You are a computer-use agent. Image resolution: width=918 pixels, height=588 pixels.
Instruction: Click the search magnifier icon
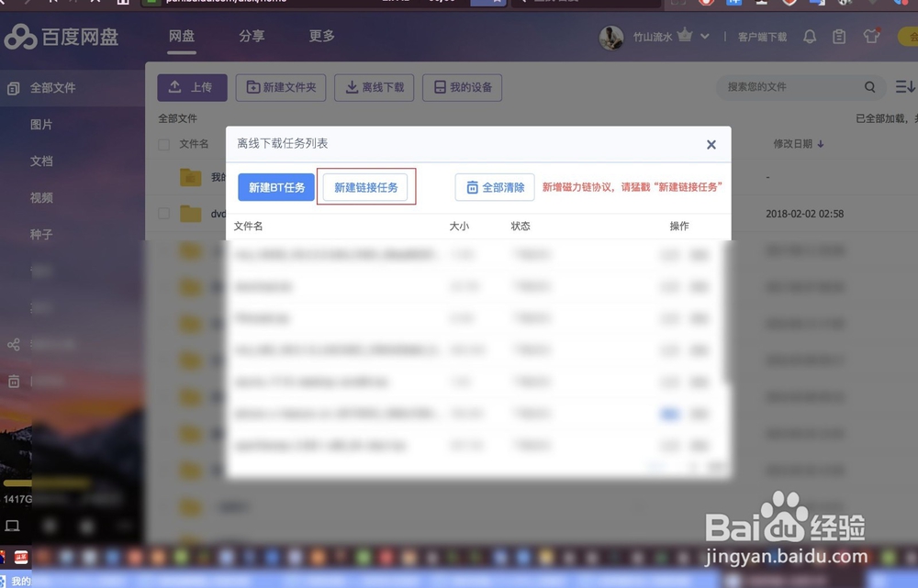tap(870, 87)
